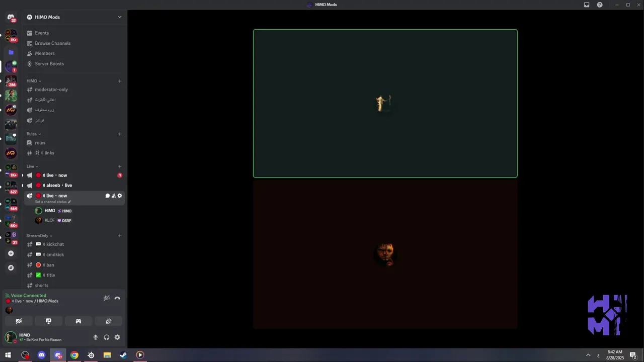Viewport: 644px width, 362px height.
Task: Open Windows Start menu
Action: (x=8, y=355)
